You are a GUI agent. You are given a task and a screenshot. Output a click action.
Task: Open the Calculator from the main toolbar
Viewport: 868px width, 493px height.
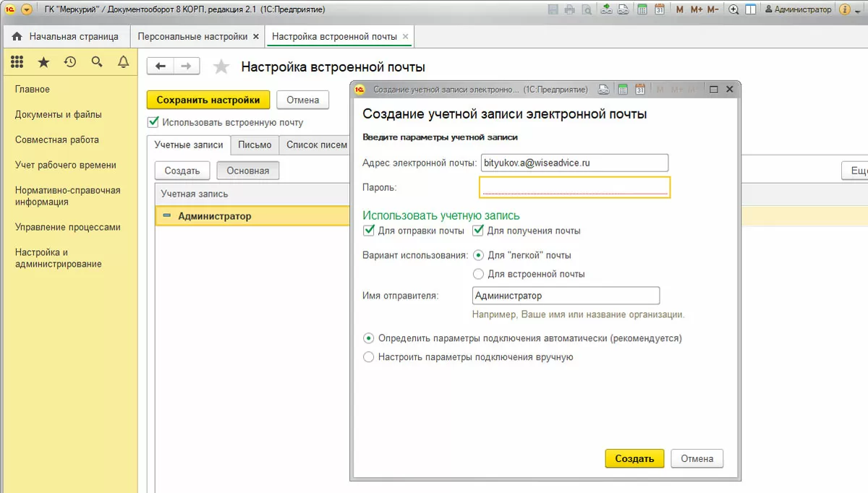[642, 10]
